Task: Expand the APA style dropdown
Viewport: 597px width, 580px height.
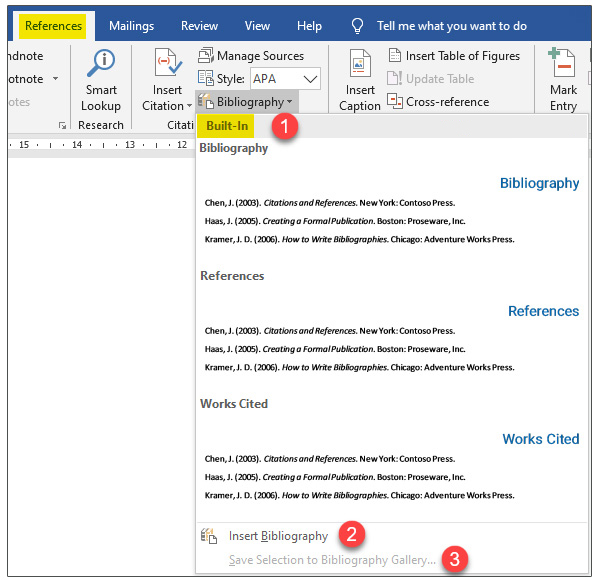Action: (x=311, y=79)
